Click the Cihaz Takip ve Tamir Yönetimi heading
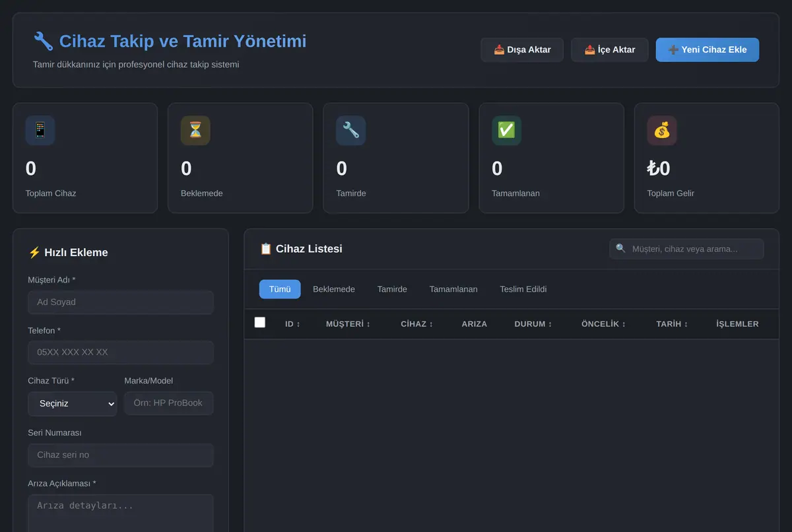The image size is (792, 532). click(x=183, y=41)
